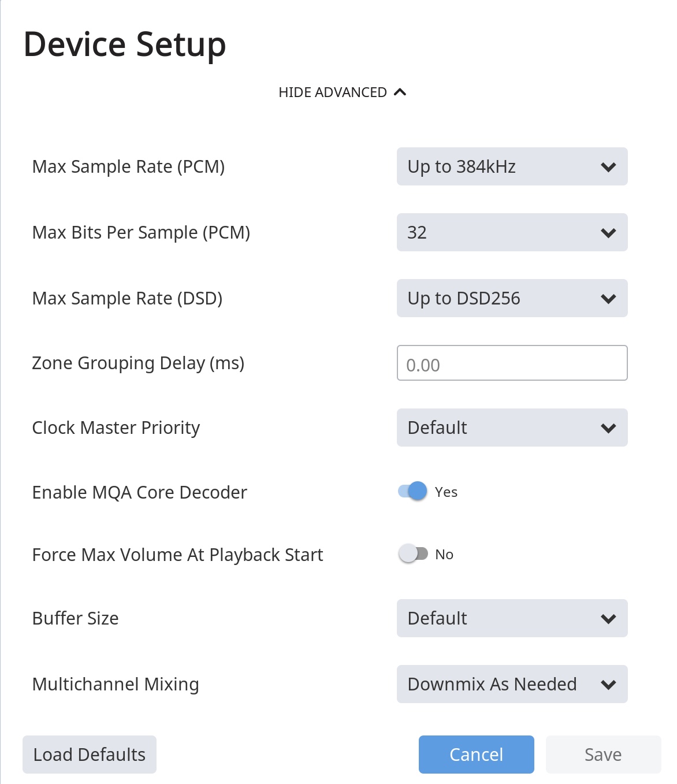Click the Zone Grouping Delay input field

(x=512, y=363)
